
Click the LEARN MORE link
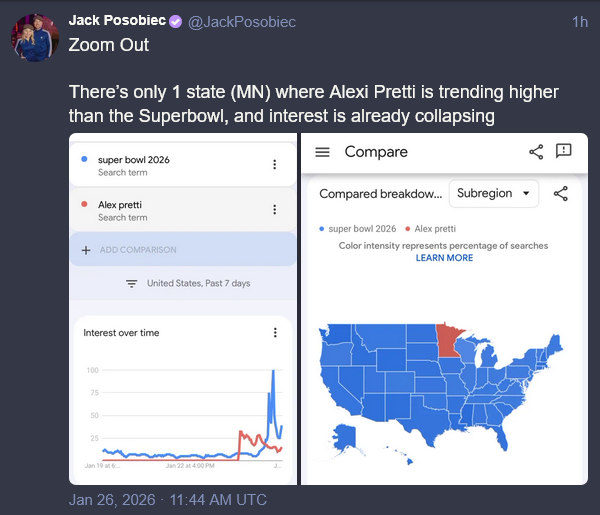tap(444, 258)
